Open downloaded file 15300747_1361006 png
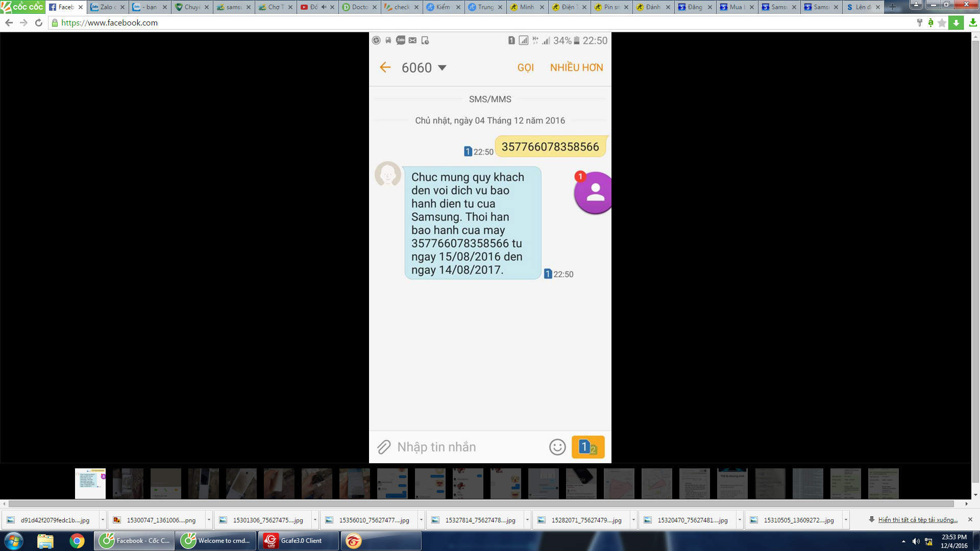The height and width of the screenshot is (551, 980). point(156,520)
